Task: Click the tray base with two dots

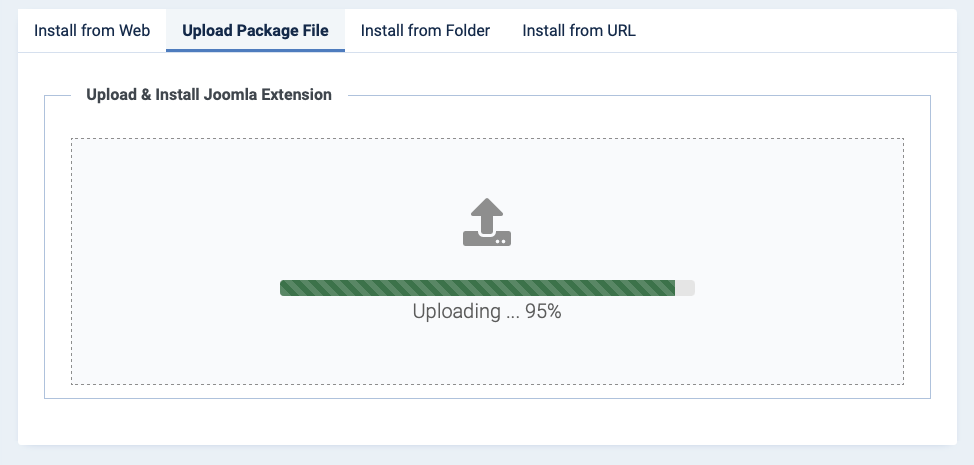Action: (487, 238)
